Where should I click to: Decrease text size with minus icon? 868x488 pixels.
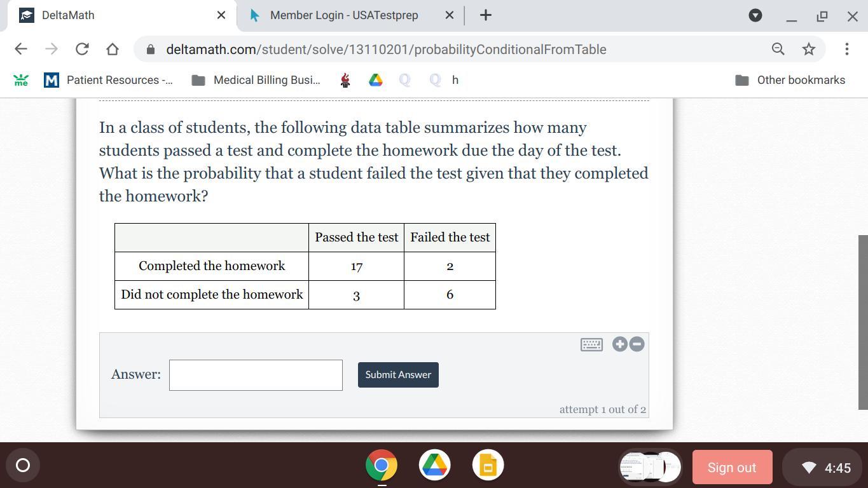tap(637, 344)
